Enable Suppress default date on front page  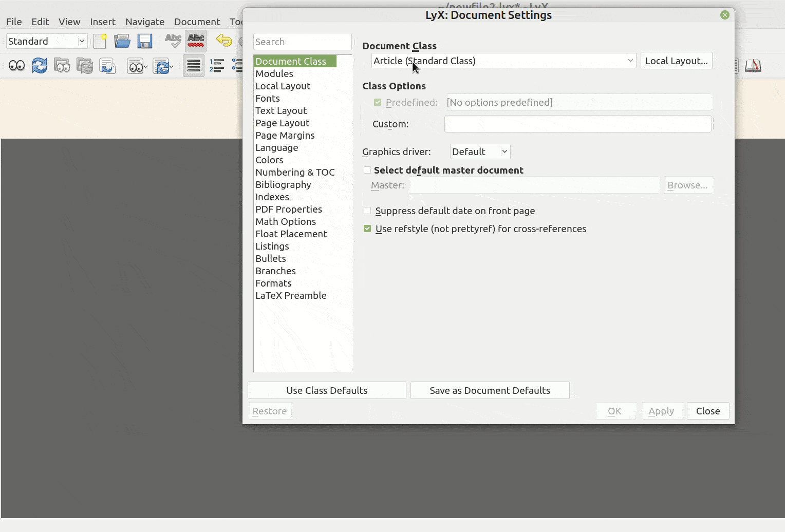point(367,211)
